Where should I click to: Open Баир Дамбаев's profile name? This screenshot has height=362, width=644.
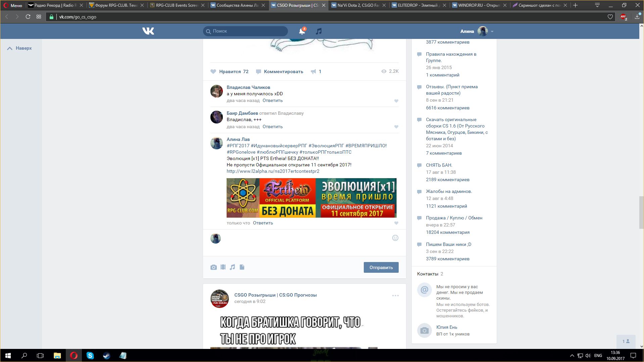[x=242, y=113]
